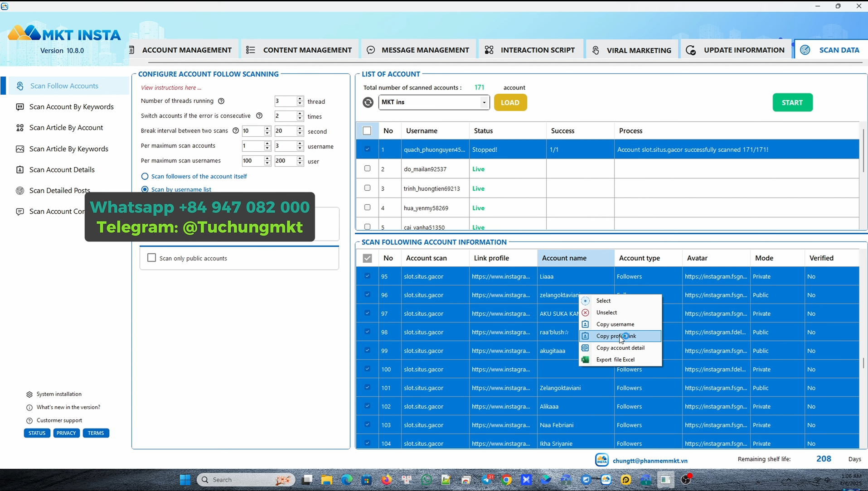868x491 pixels.
Task: Click help icon next to threads running
Action: point(221,101)
